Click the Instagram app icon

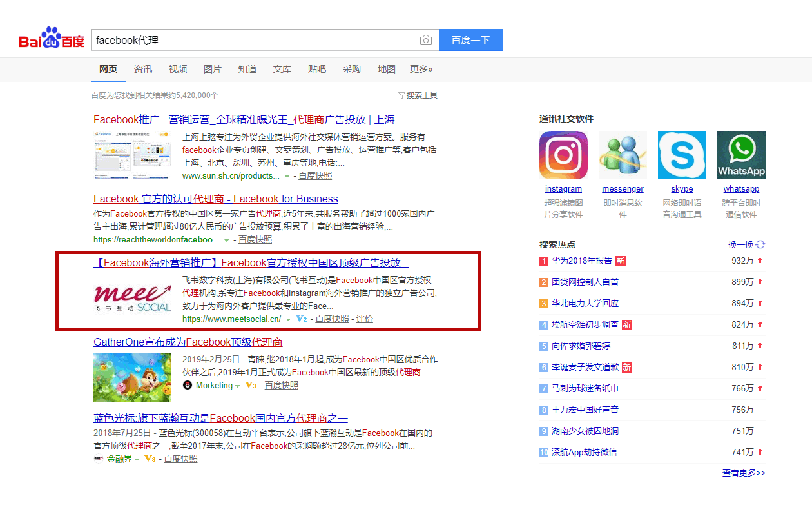(x=563, y=155)
